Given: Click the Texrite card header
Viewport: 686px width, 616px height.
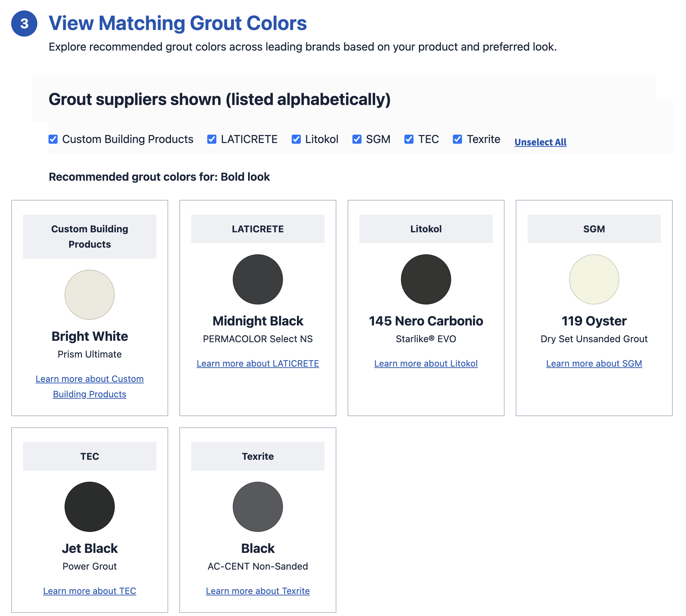Looking at the screenshot, I should tap(258, 456).
